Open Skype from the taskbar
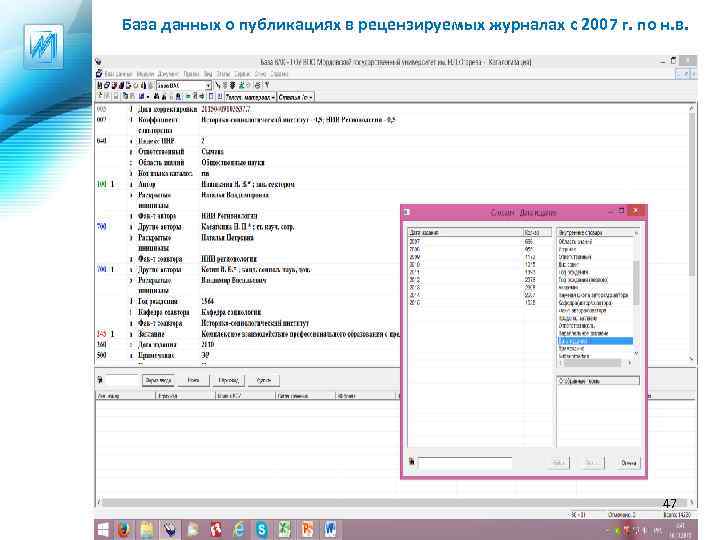720x540 pixels. pos(262,530)
